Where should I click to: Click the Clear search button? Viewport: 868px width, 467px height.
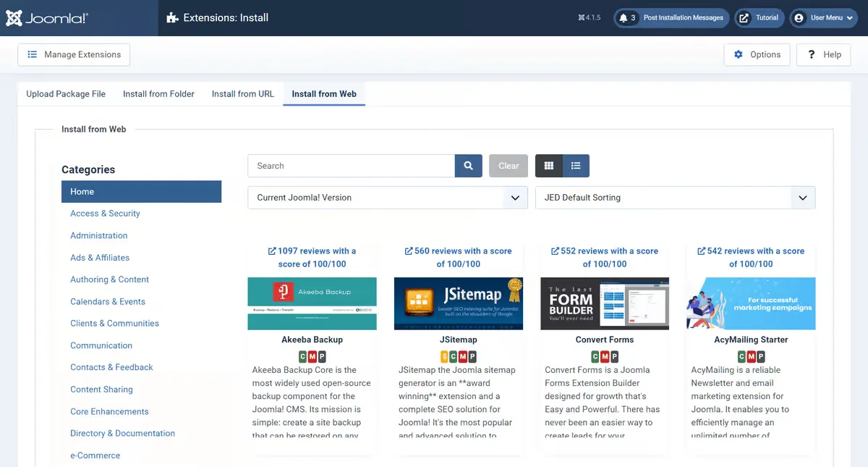click(x=509, y=166)
